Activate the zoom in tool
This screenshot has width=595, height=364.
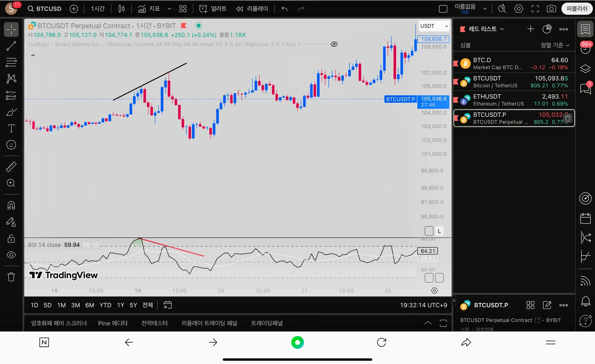[11, 183]
